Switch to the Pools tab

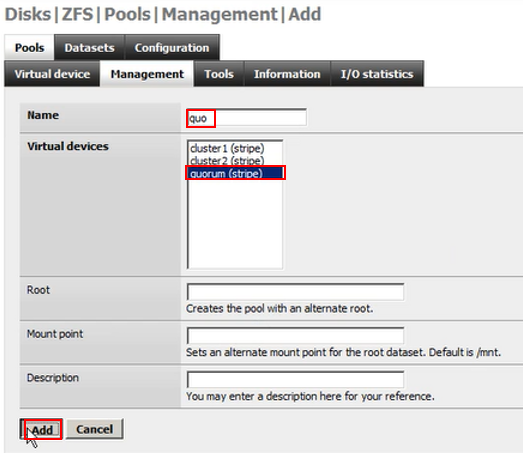(29, 47)
